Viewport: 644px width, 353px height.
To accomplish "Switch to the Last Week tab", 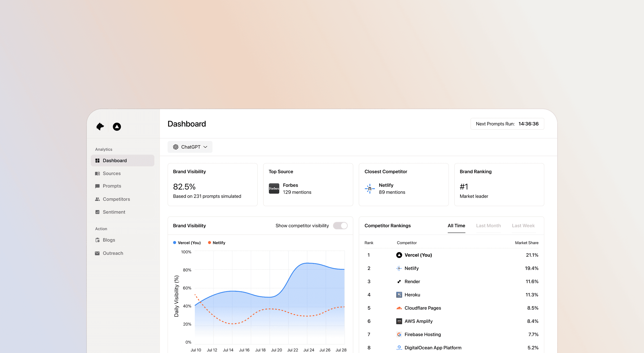I will click(523, 225).
